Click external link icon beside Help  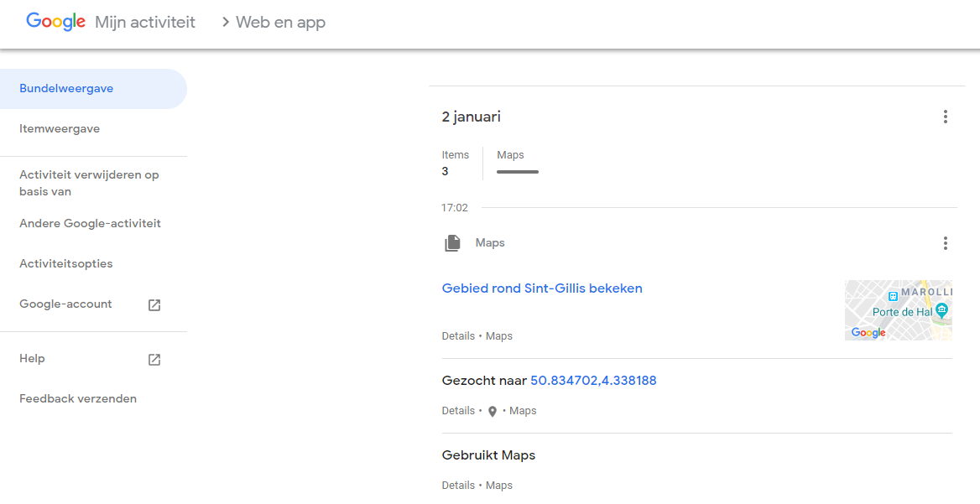[154, 360]
